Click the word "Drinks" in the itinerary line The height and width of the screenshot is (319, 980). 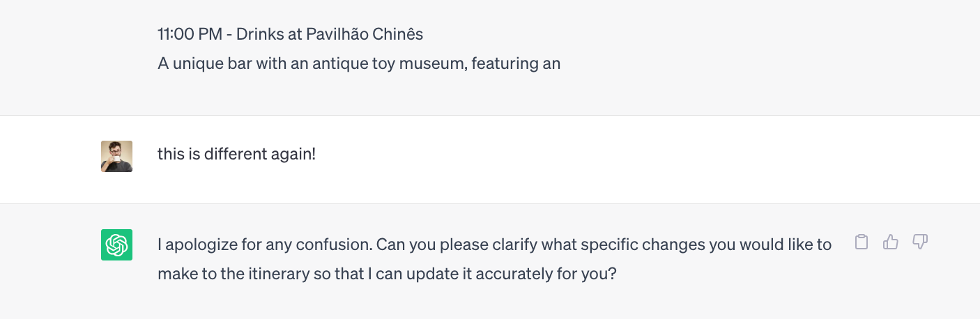pos(259,33)
